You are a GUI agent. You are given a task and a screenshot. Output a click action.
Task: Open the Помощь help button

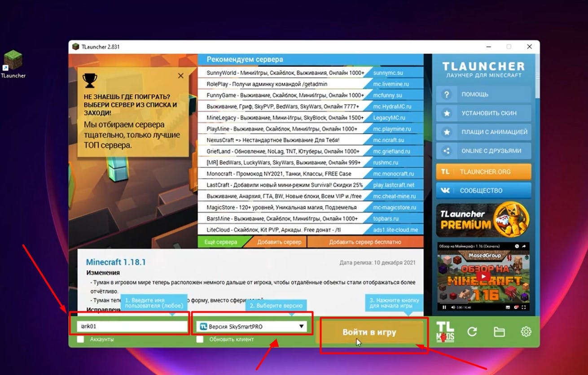[x=483, y=95]
